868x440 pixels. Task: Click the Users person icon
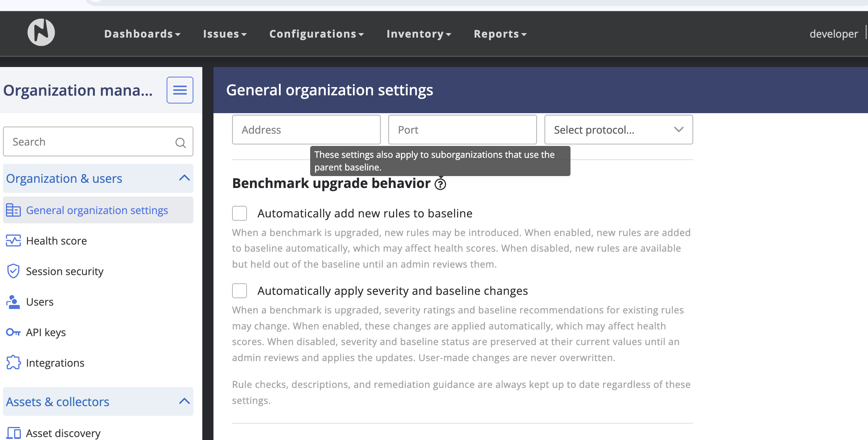click(x=13, y=302)
